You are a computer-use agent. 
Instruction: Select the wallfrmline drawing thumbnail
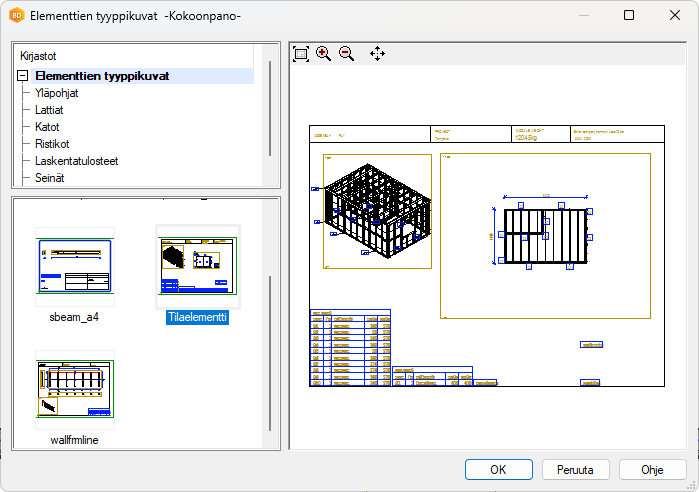(x=75, y=390)
